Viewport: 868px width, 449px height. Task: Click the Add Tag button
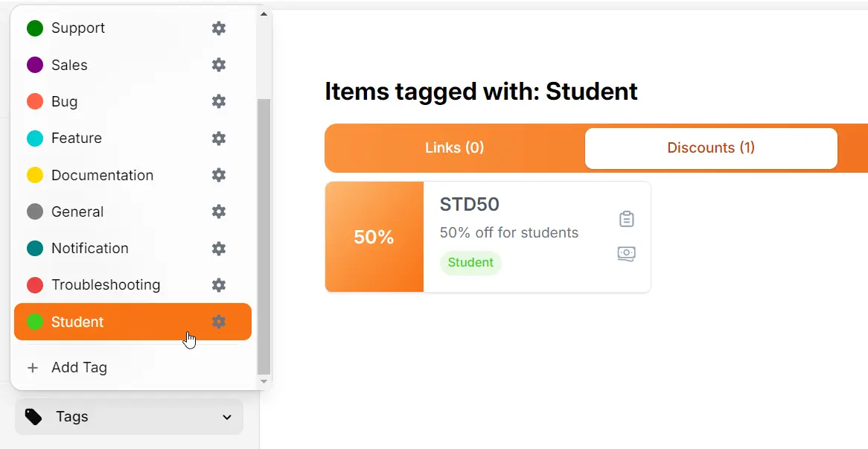click(x=79, y=368)
